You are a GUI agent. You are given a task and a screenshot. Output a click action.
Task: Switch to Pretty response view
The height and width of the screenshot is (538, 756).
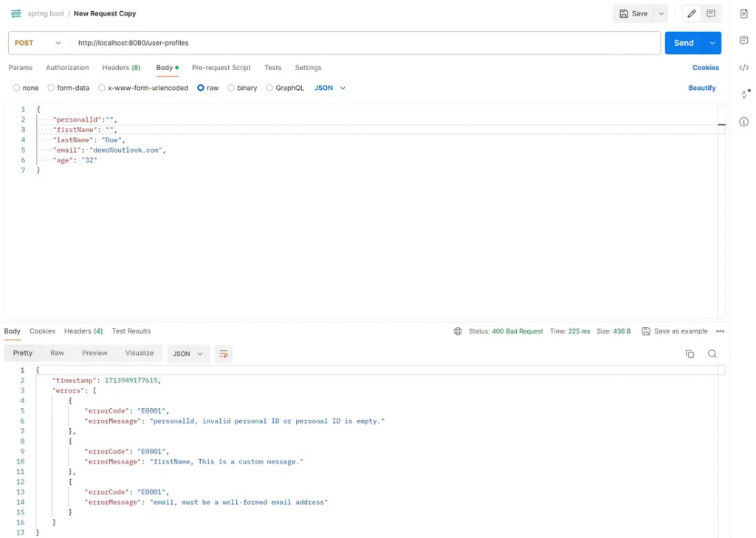(23, 353)
